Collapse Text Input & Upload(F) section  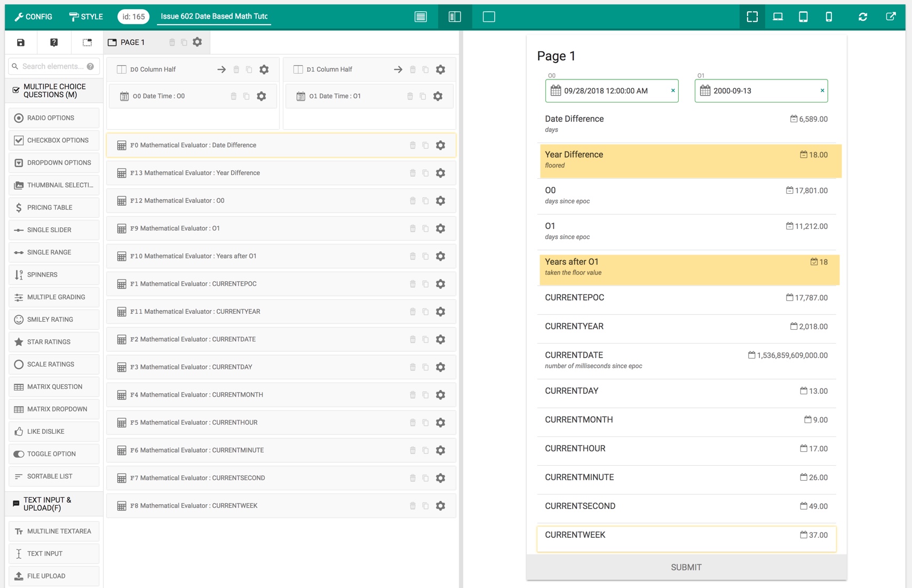(x=54, y=504)
